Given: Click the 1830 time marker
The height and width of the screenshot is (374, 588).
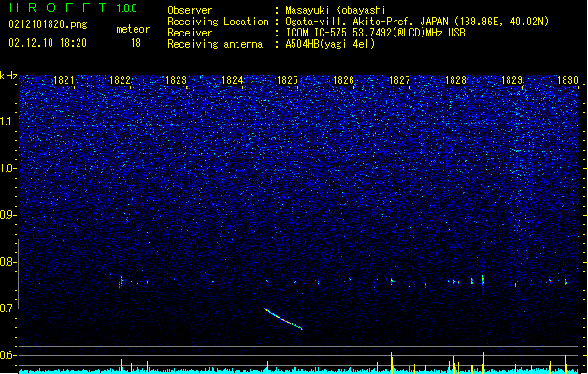Looking at the screenshot, I should 567,80.
